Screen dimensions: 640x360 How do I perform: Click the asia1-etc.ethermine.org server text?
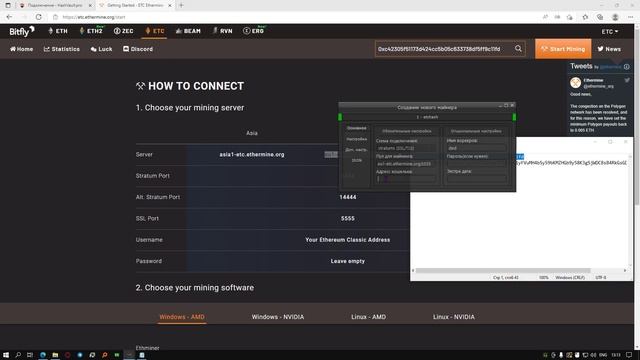coord(252,155)
